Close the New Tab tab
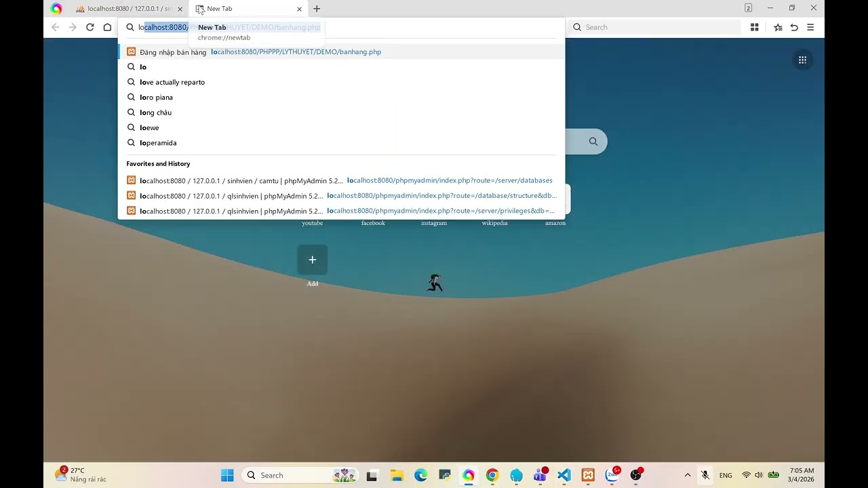The height and width of the screenshot is (488, 868). (x=299, y=9)
